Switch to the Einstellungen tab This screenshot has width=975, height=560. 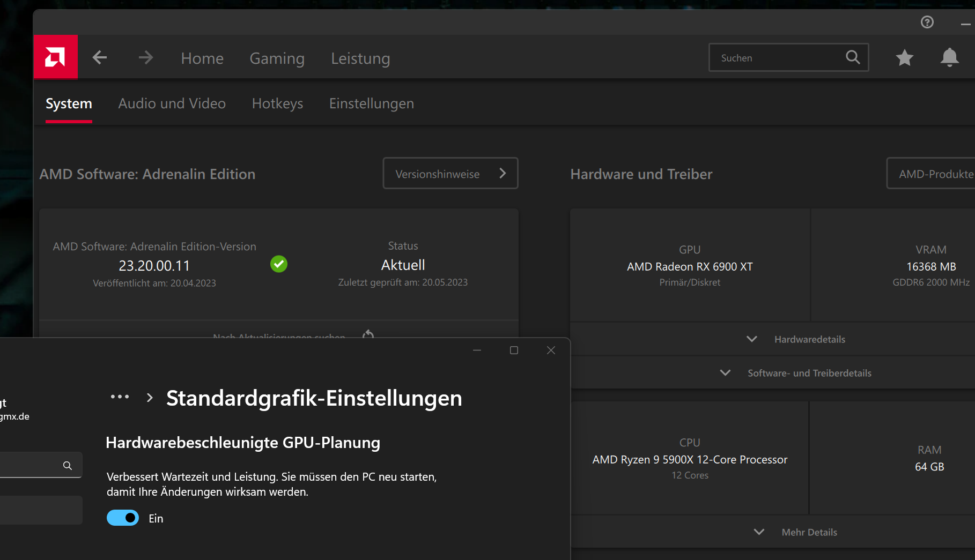tap(372, 103)
